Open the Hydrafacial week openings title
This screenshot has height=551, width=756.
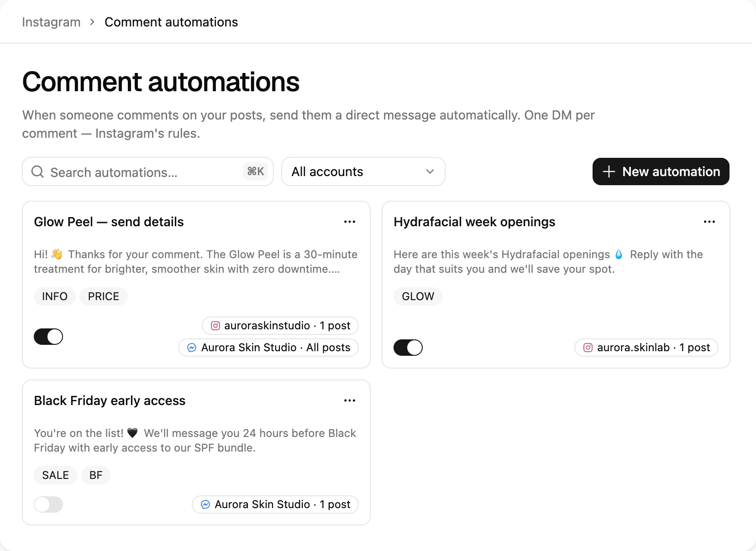[474, 222]
